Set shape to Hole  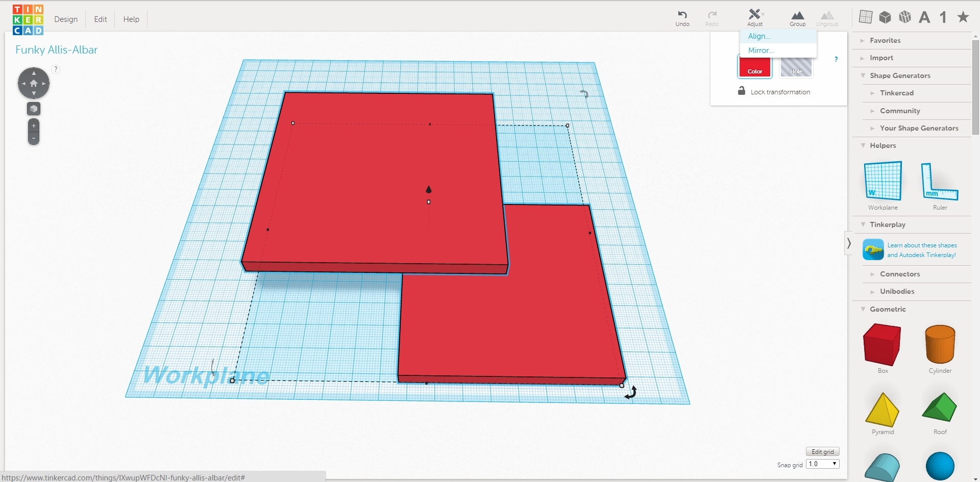point(796,67)
